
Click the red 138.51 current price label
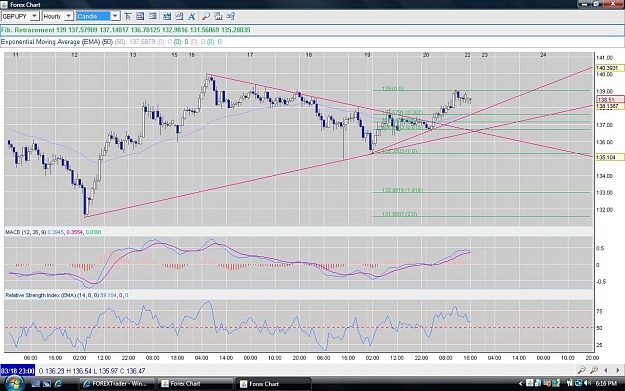(609, 100)
